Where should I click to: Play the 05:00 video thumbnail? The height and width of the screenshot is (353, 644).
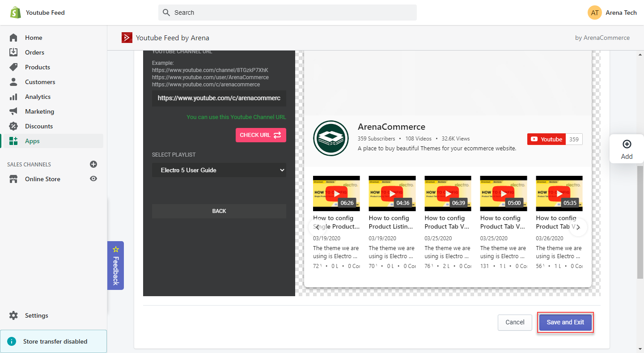(504, 193)
